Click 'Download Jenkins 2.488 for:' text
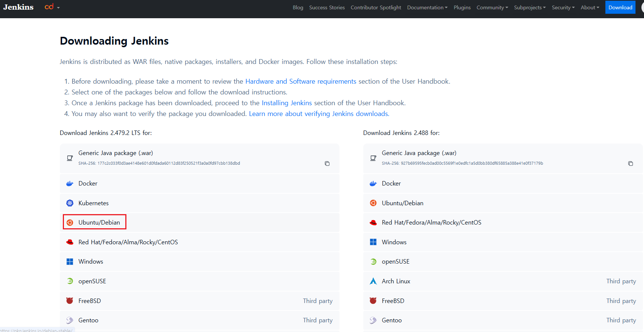This screenshot has height=332, width=644. point(401,133)
